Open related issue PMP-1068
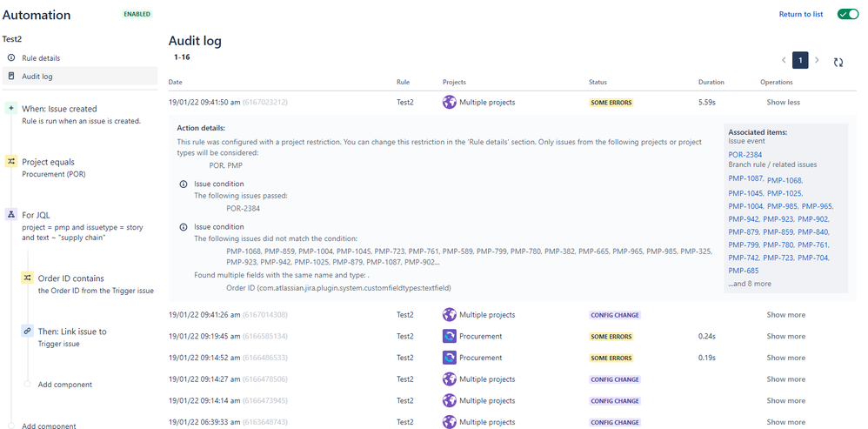868x429 pixels. (785, 180)
